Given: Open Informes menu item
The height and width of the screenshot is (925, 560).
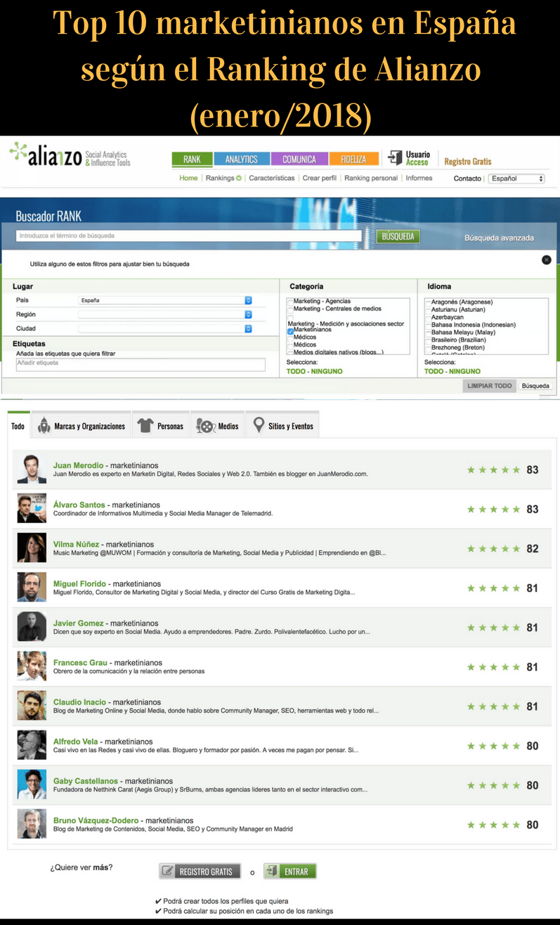Looking at the screenshot, I should click(419, 179).
